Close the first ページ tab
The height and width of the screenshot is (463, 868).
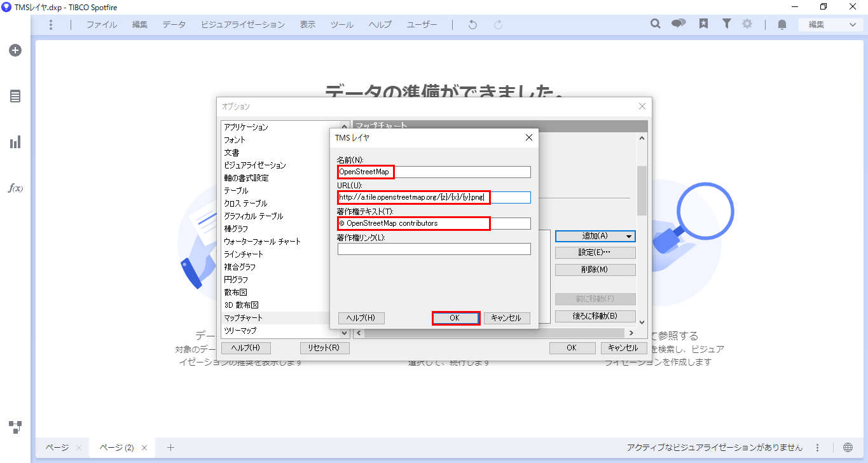[78, 448]
